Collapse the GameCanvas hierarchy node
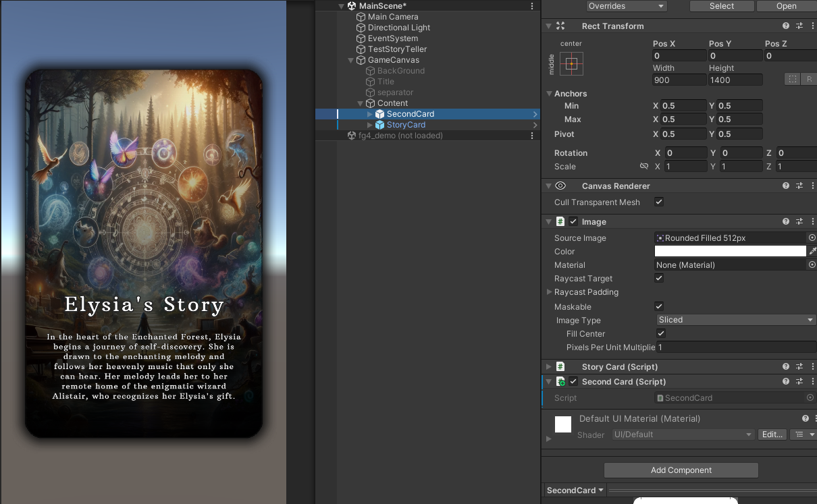817x504 pixels. coord(350,60)
